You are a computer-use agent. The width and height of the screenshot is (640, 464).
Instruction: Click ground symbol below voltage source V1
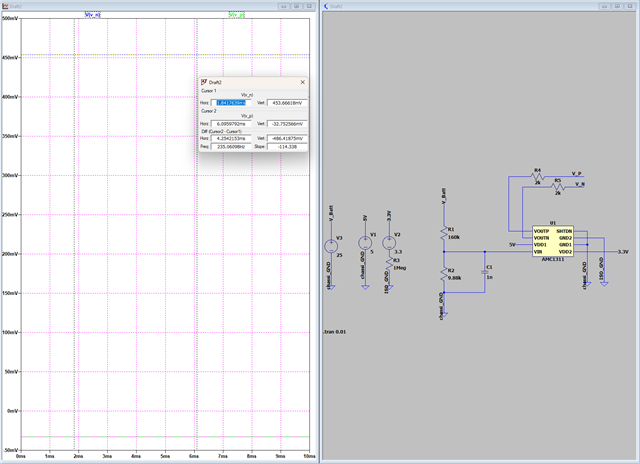(x=365, y=287)
